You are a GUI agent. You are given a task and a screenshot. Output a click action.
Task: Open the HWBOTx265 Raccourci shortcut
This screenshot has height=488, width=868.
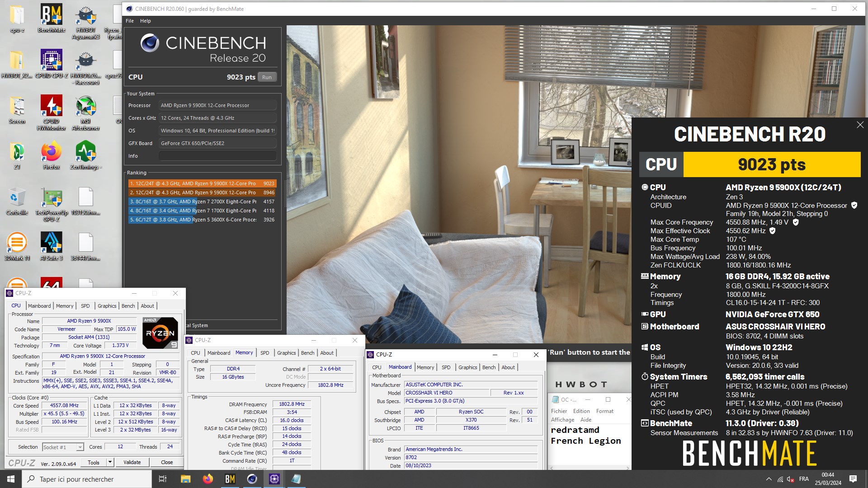[85, 67]
